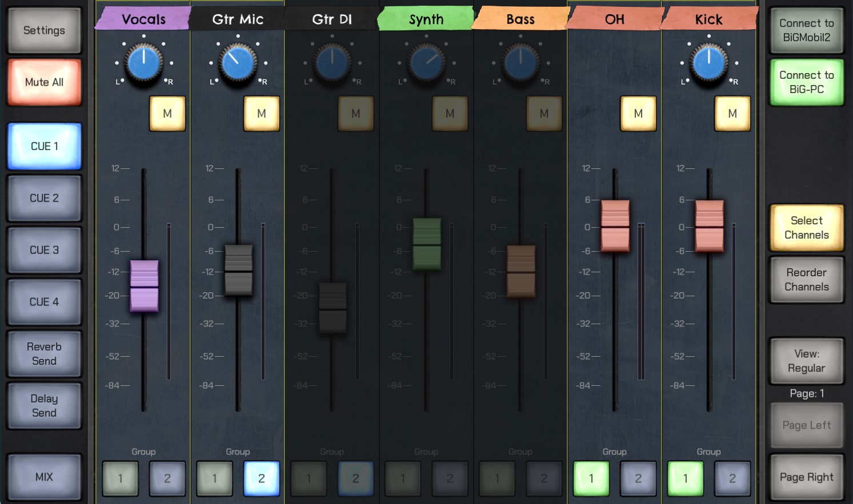The height and width of the screenshot is (504, 853).
Task: Click Connect to BiG-PC
Action: tap(806, 82)
